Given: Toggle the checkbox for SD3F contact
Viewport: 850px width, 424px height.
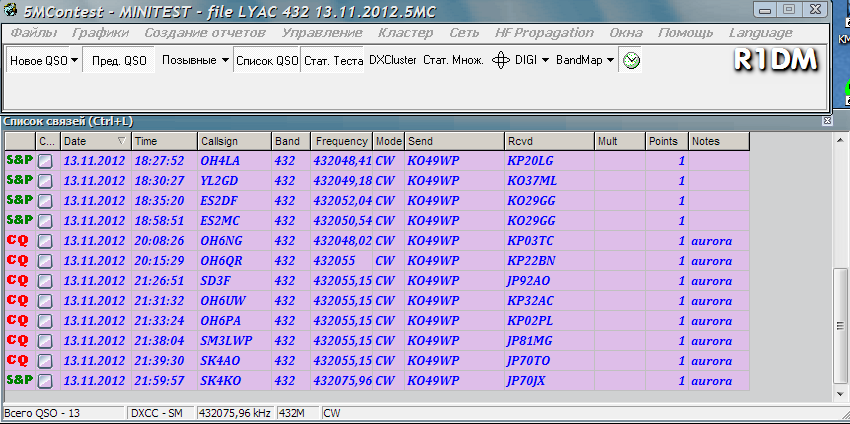Looking at the screenshot, I should tap(45, 281).
